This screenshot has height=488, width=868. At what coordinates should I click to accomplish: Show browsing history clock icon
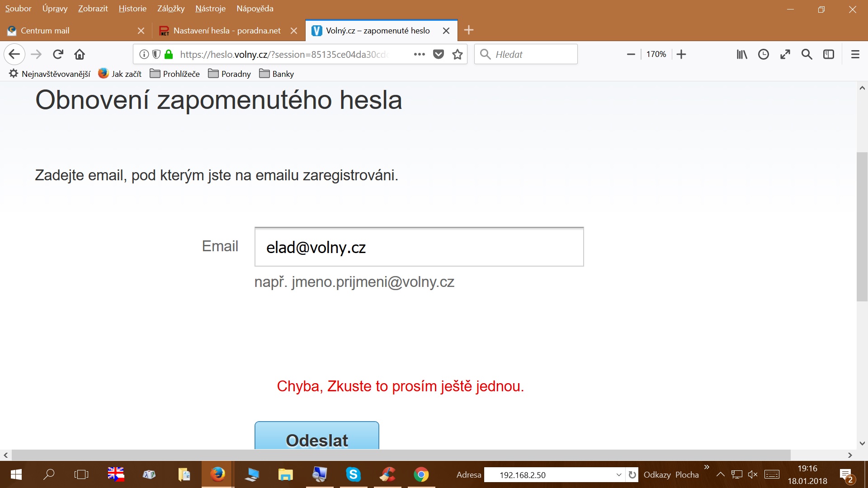pos(763,54)
